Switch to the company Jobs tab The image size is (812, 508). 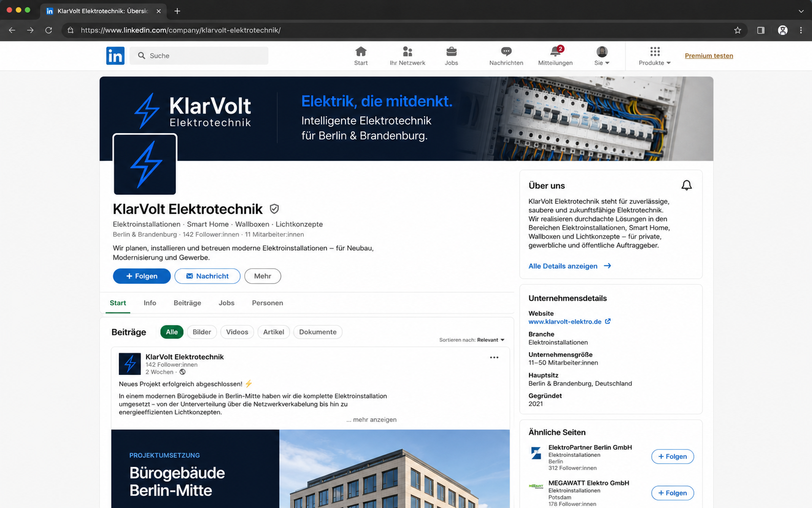point(226,303)
